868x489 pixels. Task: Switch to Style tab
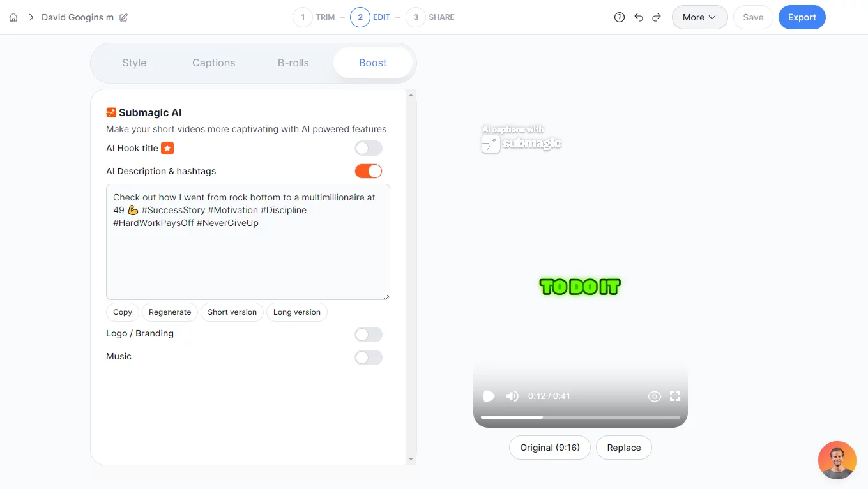pos(134,63)
